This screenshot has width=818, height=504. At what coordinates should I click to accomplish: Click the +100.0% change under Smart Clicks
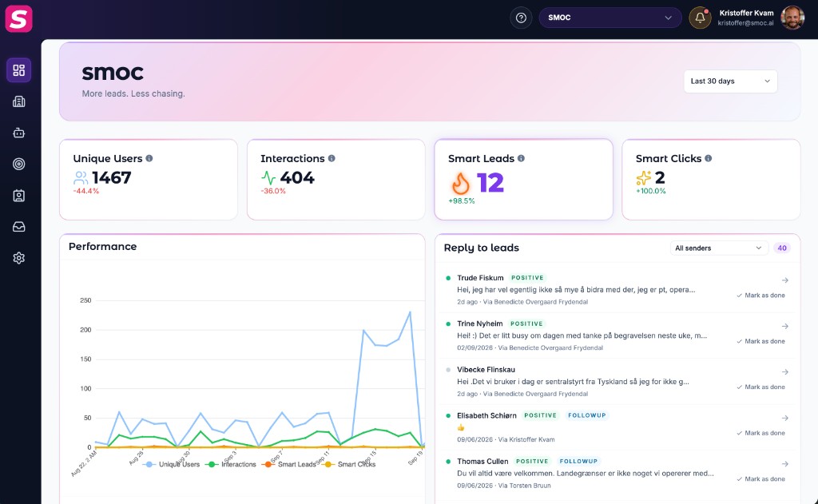651,191
